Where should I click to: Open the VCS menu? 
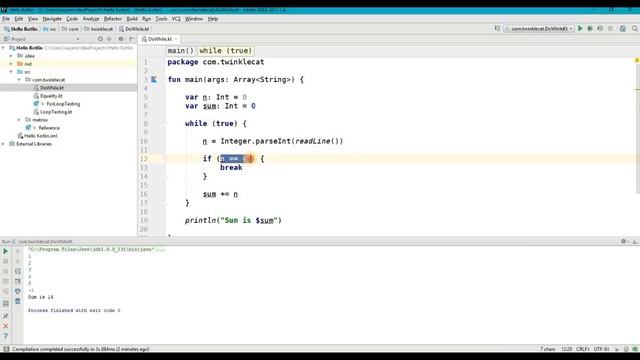176,19
